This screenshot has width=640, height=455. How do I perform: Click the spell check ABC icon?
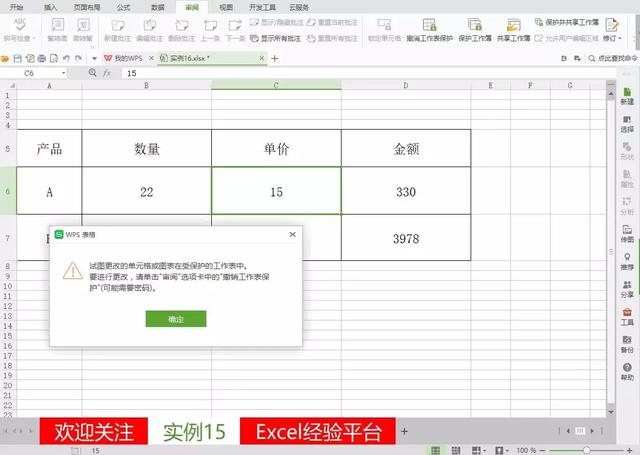tap(20, 24)
